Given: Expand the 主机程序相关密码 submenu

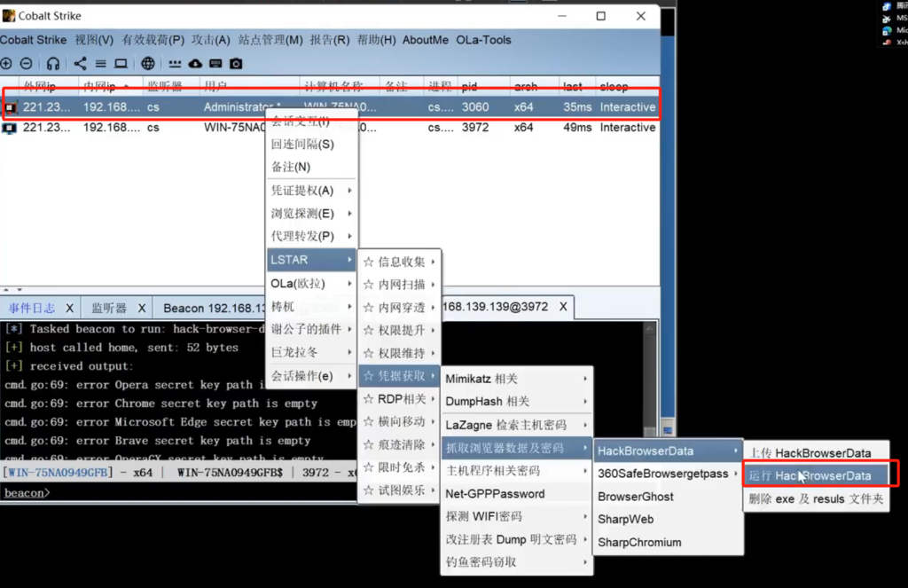Looking at the screenshot, I should click(517, 471).
